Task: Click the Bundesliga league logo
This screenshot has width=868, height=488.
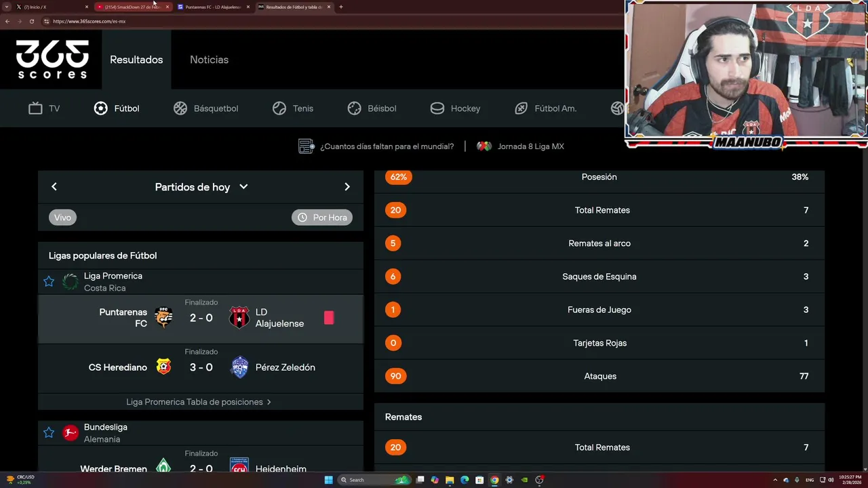Action: pos(71,432)
